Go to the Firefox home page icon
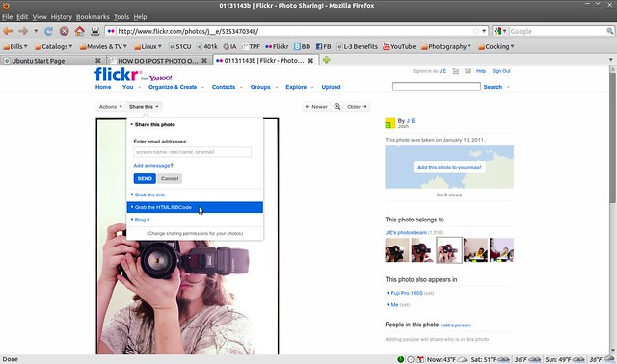Viewport: 617px width, 364px height. click(x=79, y=31)
